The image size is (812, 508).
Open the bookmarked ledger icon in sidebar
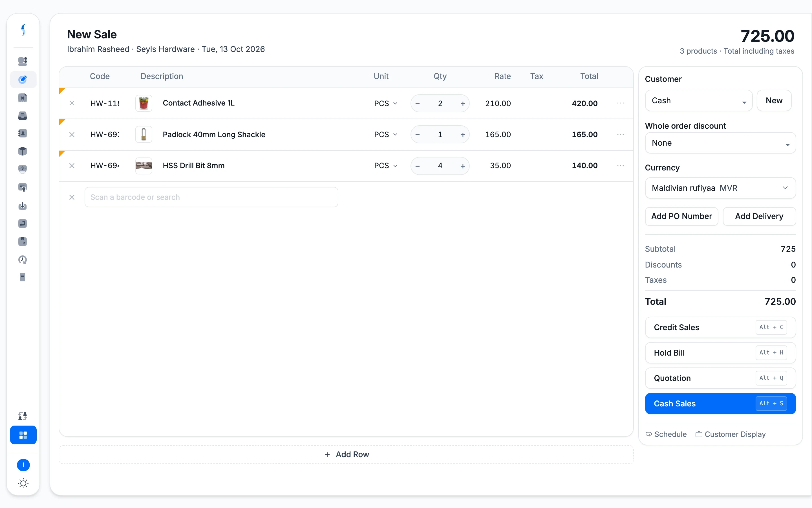pos(23,242)
